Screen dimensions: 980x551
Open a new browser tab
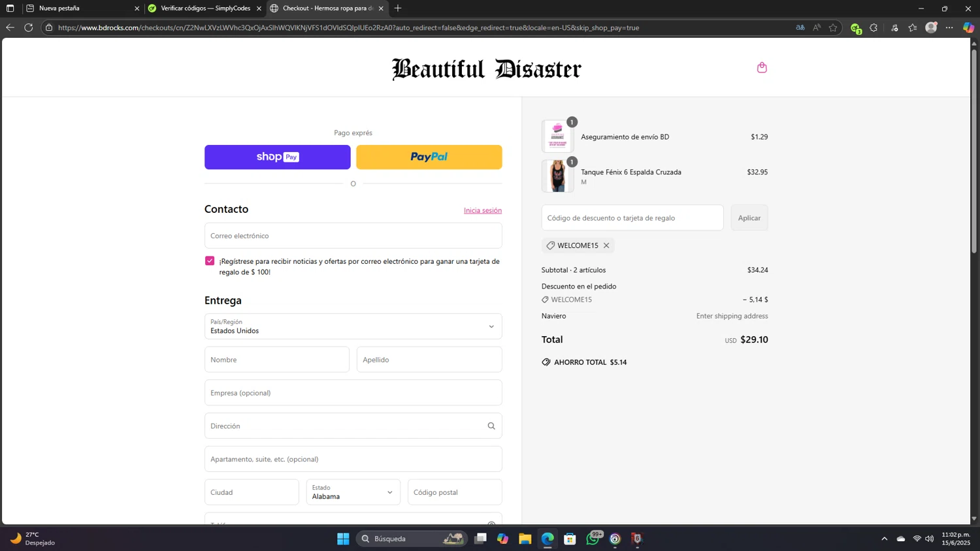click(x=398, y=8)
